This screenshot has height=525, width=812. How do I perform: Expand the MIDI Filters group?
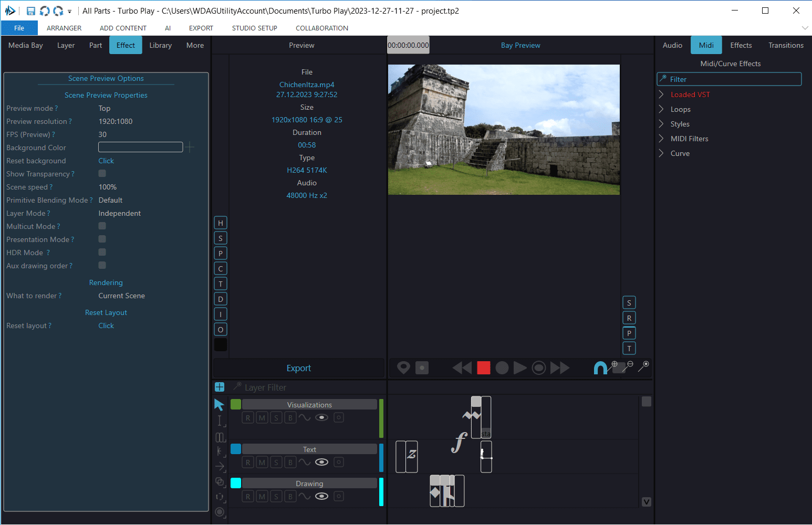[661, 139]
